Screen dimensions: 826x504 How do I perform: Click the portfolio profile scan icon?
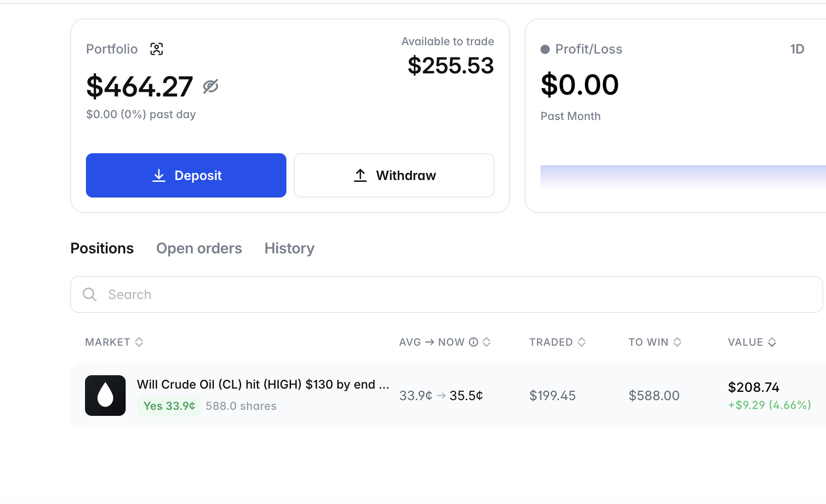tap(157, 49)
